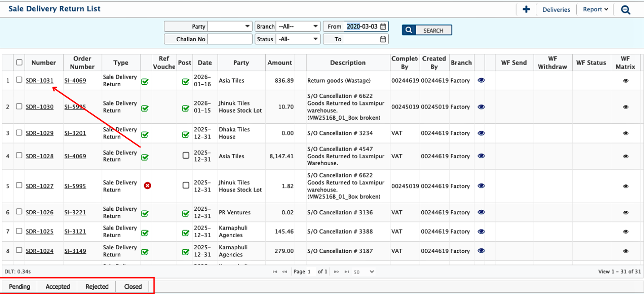This screenshot has height=300, width=644.
Task: Toggle the select-all checkbox in header
Action: 19,62
